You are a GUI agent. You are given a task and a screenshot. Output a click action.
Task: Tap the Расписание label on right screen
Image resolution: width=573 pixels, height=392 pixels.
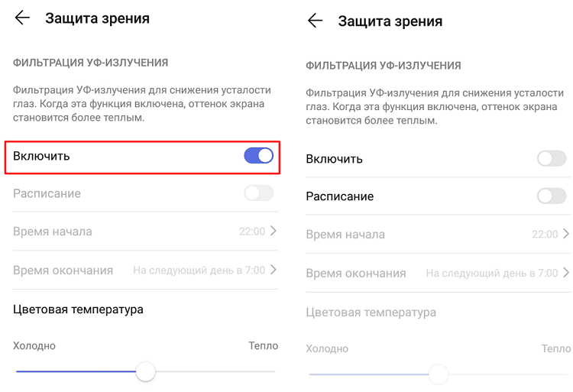[339, 196]
